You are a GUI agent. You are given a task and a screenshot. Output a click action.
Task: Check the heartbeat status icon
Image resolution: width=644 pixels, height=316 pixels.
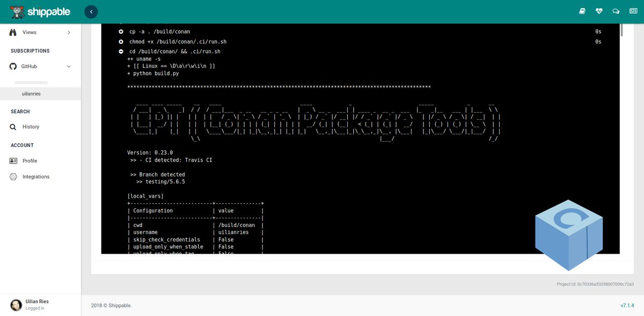click(x=599, y=11)
